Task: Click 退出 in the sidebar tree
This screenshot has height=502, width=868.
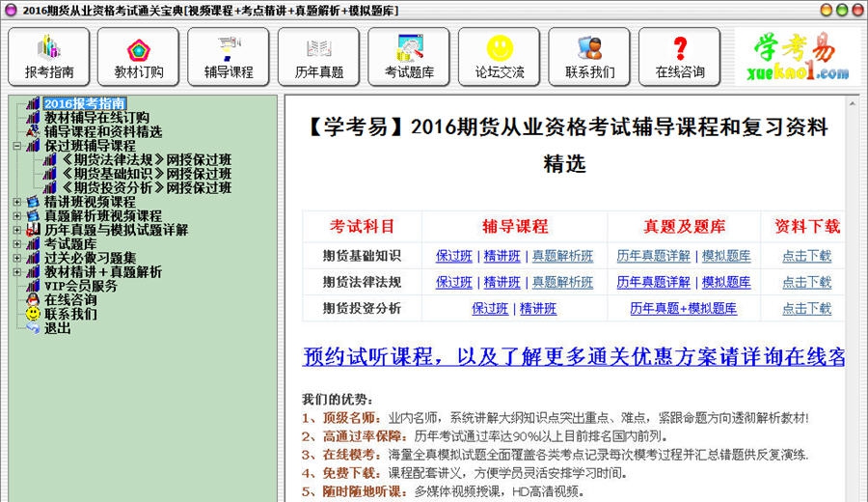Action: (x=57, y=328)
